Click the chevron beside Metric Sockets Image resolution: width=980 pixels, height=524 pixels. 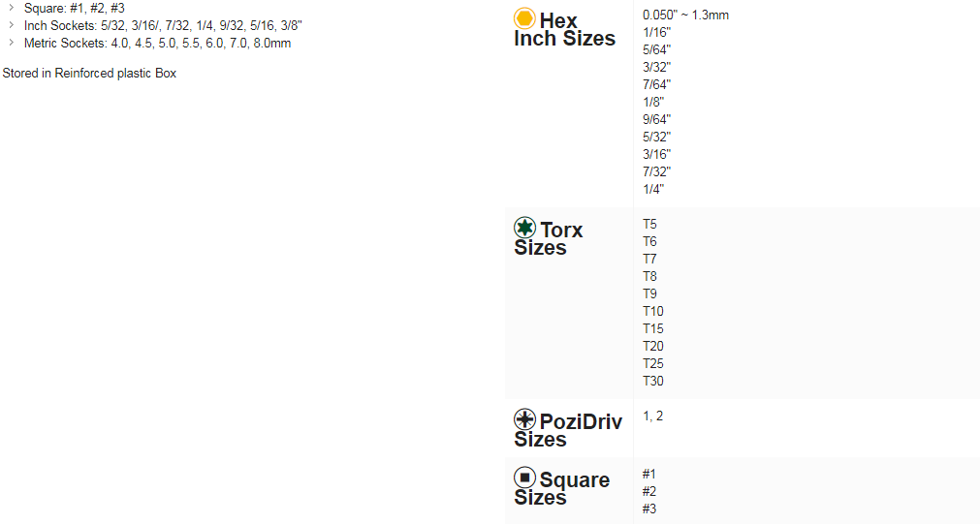tap(12, 43)
